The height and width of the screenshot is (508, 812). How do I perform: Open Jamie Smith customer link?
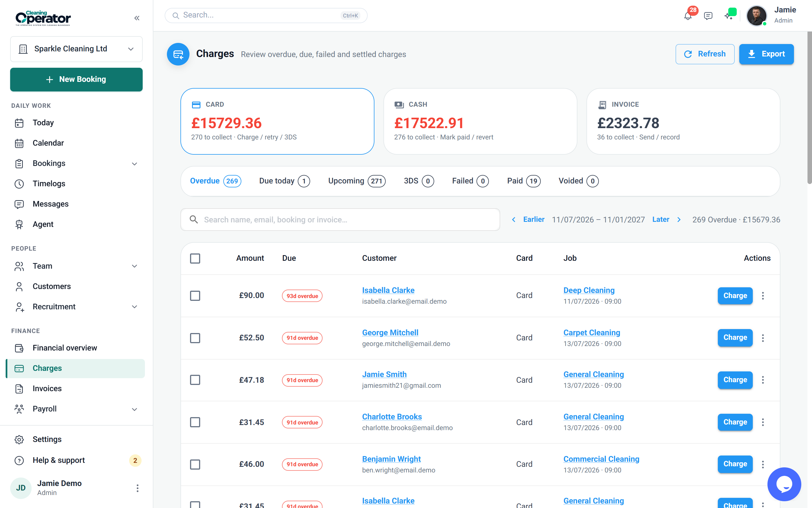coord(384,374)
